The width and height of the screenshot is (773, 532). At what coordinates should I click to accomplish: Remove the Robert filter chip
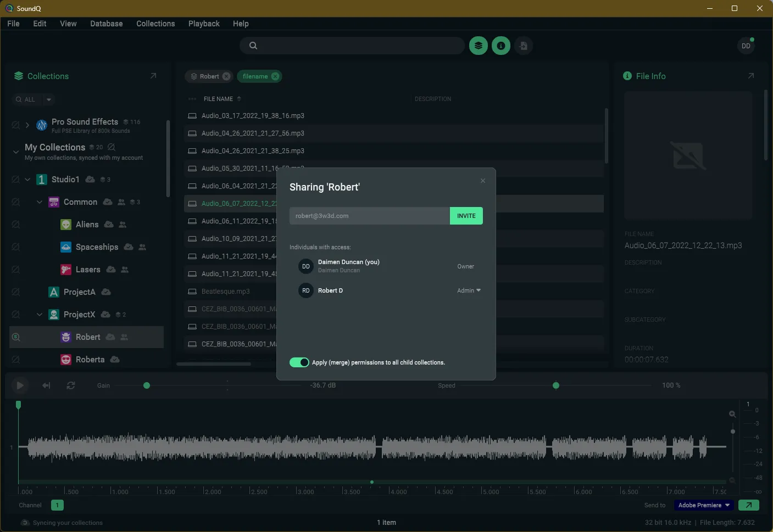pyautogui.click(x=226, y=76)
